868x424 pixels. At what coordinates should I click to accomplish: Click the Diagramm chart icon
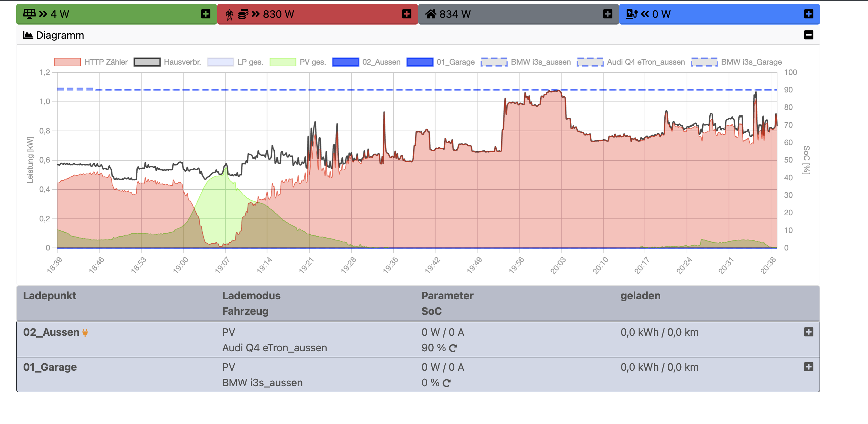click(28, 35)
